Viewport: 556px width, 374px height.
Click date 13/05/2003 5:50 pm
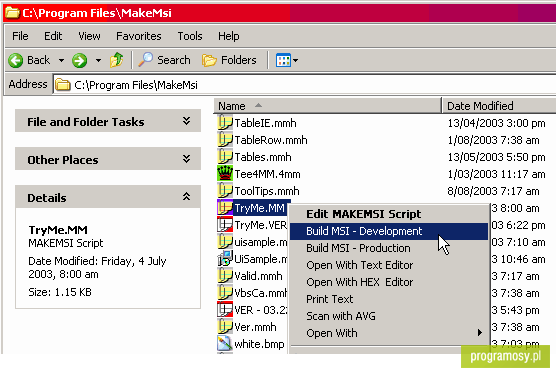point(496,157)
